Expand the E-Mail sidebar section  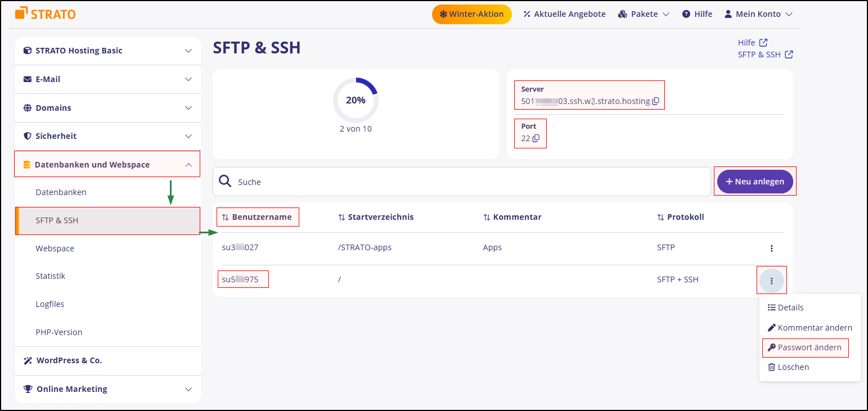[x=108, y=79]
